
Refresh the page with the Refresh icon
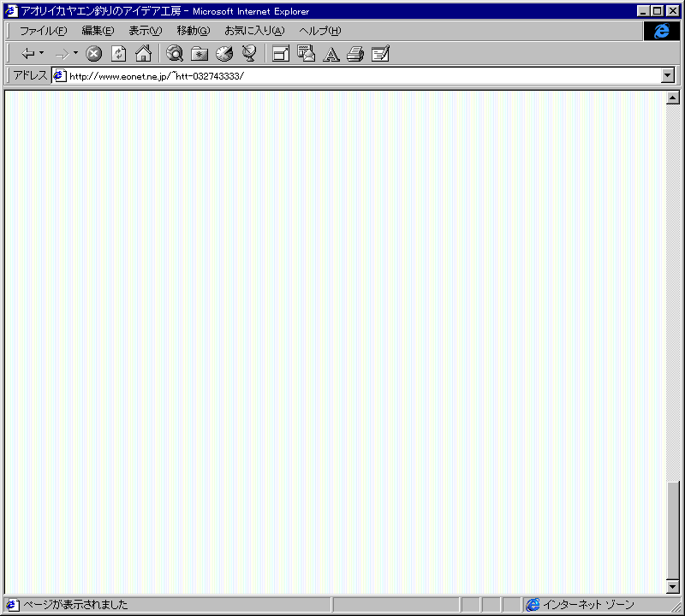coord(118,54)
